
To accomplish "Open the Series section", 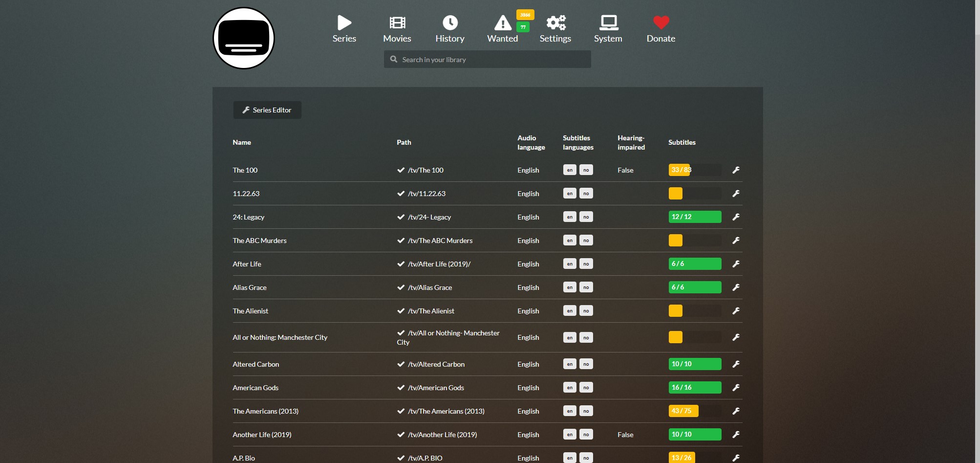I will click(x=344, y=29).
